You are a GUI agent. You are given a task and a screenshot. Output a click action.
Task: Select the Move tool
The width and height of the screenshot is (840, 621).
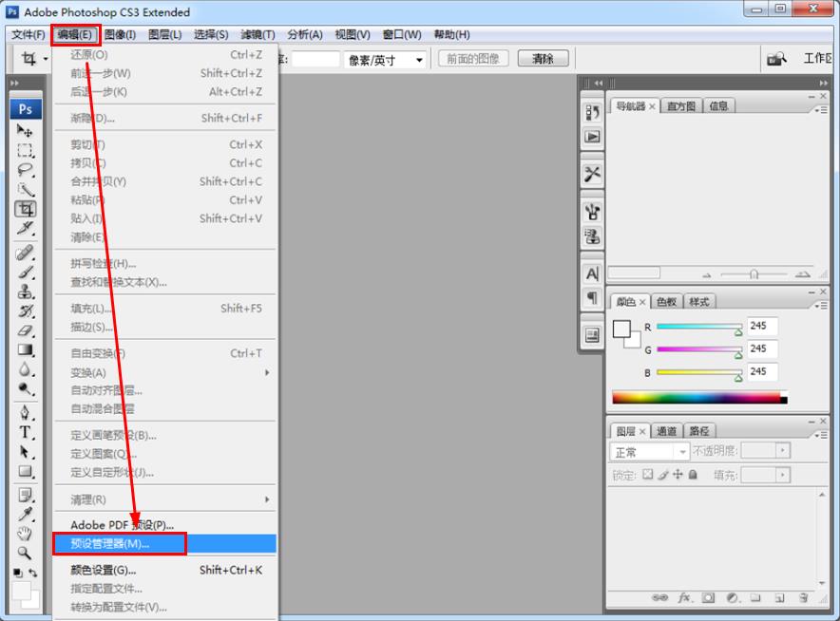26,131
